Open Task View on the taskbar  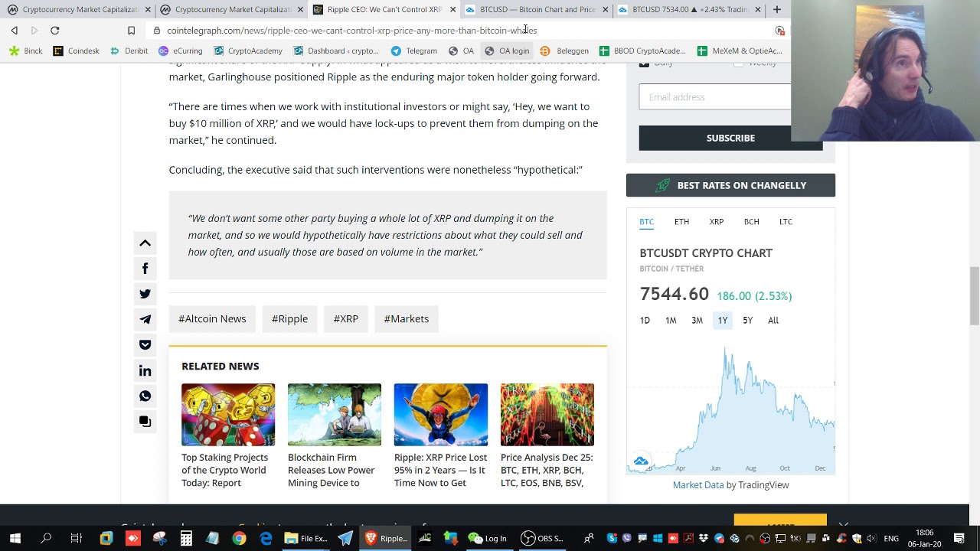pos(76,539)
